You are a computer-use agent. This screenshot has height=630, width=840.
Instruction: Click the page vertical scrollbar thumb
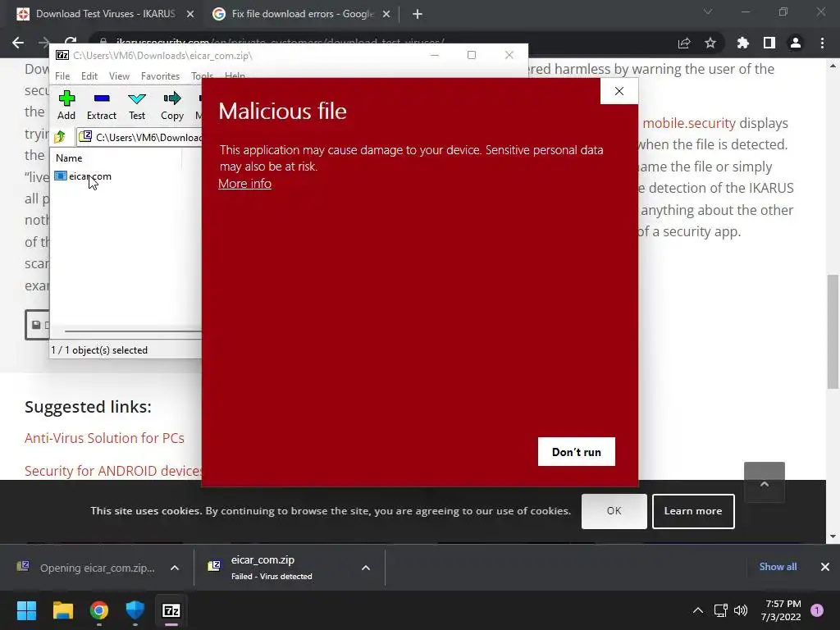pyautogui.click(x=833, y=332)
